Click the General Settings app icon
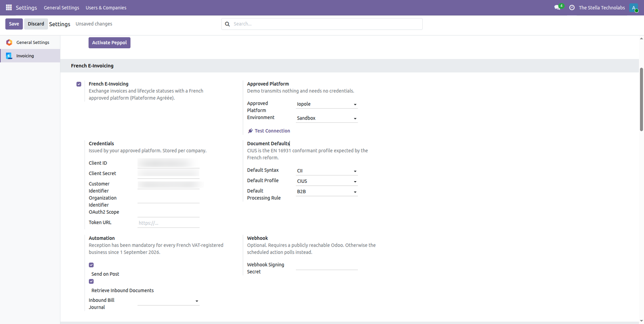This screenshot has height=324, width=644. (9, 42)
